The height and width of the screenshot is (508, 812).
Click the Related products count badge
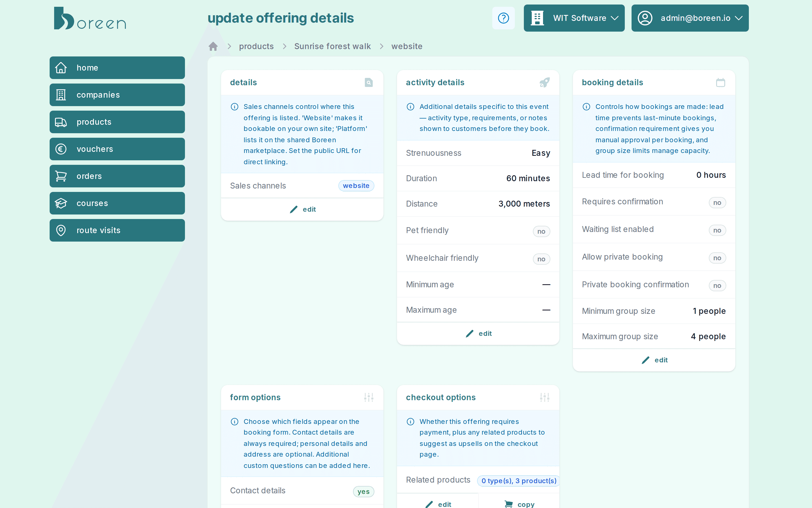[519, 481]
